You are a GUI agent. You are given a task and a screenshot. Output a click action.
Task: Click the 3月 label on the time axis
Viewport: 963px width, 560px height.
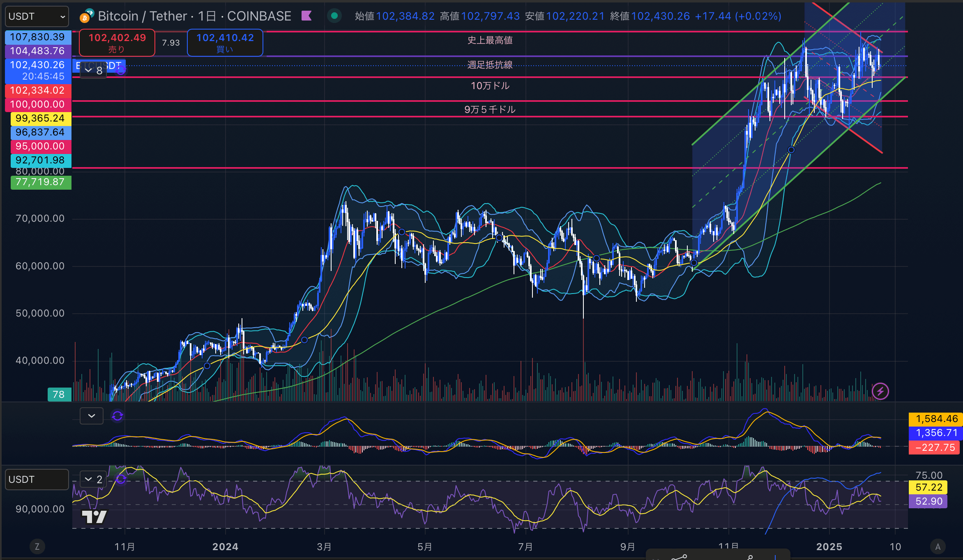[x=324, y=546]
